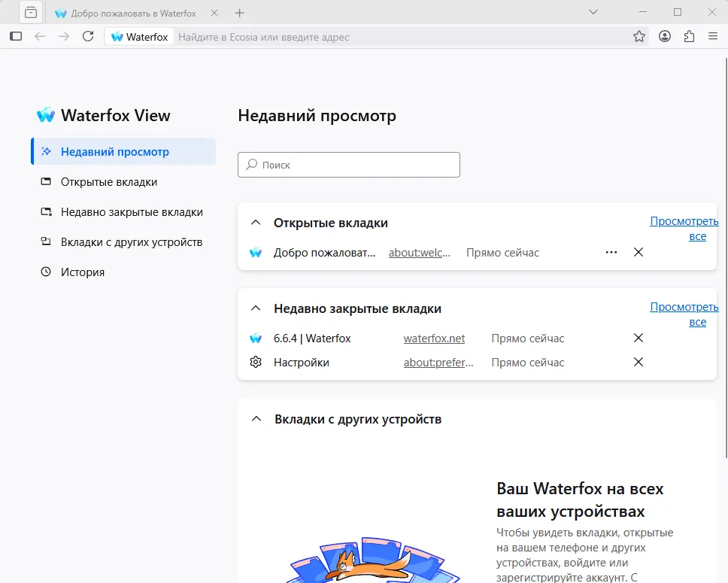Open the tabs list dropdown arrow
728x583 pixels.
593,12
